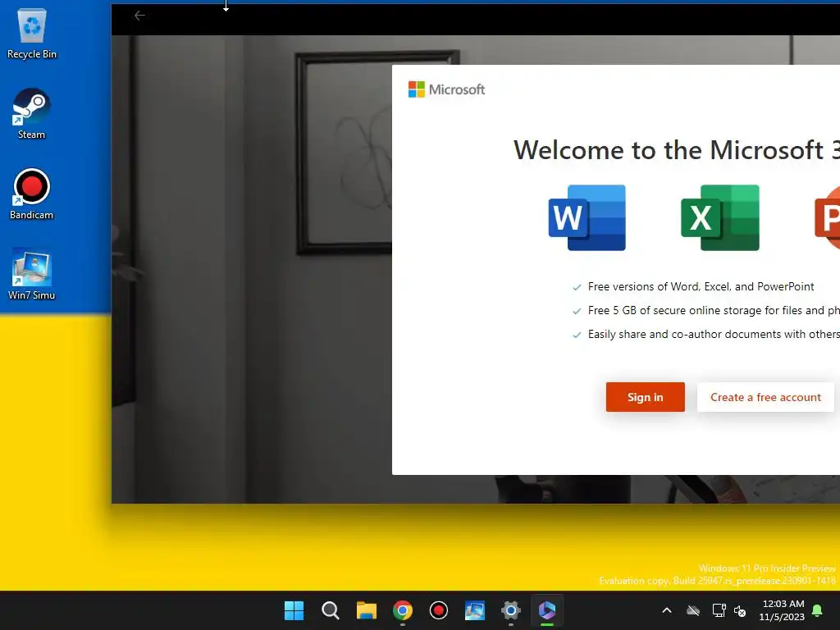The image size is (840, 630).
Task: Click 'Free versions of Word, Excel, and PowerPoint' text
Action: click(701, 286)
